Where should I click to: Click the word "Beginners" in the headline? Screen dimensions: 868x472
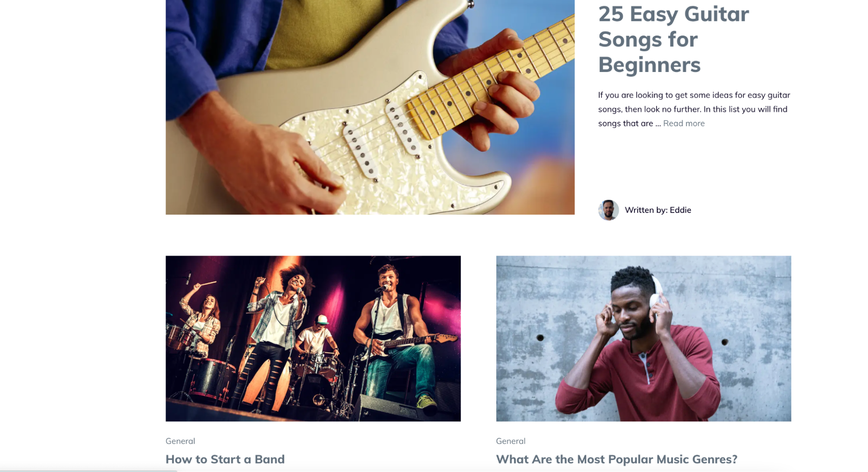tap(649, 65)
